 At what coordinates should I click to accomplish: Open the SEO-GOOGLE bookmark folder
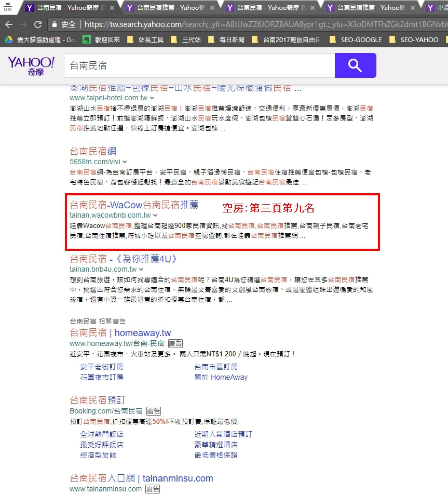[x=356, y=39]
